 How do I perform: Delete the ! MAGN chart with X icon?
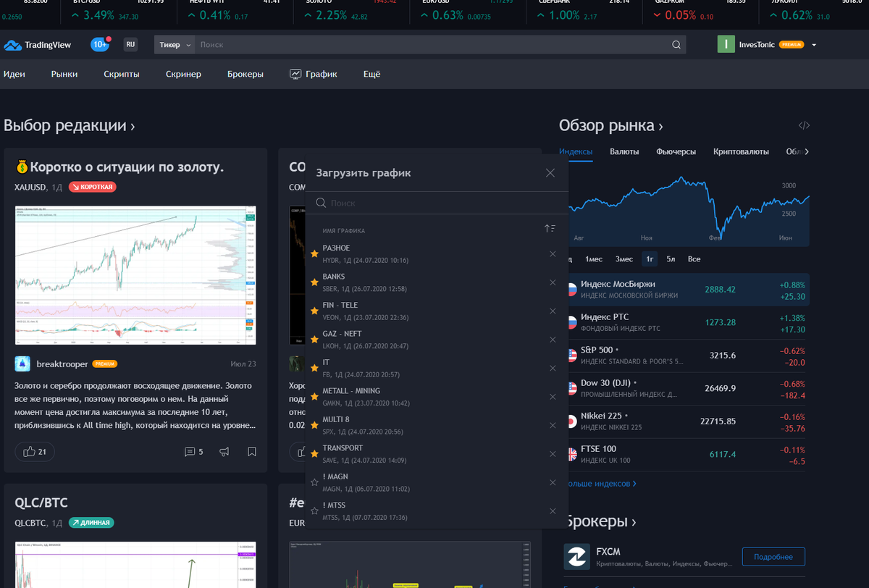click(x=553, y=482)
